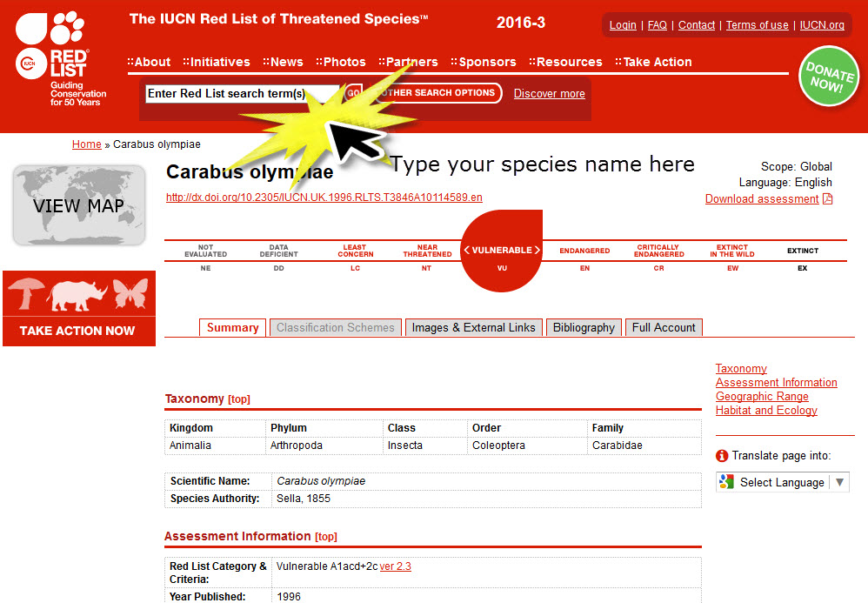This screenshot has width=868, height=603.
Task: Visit the IUCN.org link
Action: click(x=822, y=25)
